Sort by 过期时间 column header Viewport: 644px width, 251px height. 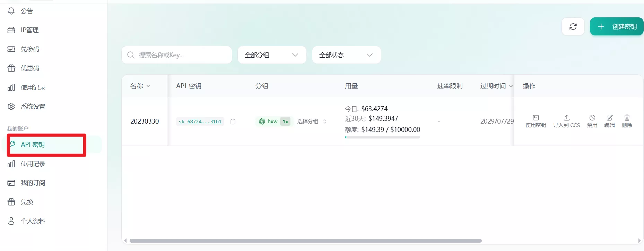[496, 86]
